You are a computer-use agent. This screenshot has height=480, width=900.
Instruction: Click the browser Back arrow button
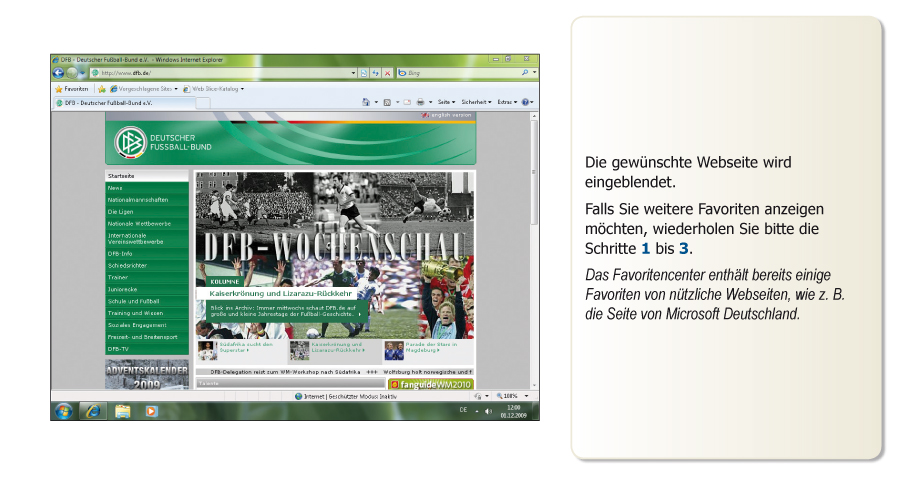pyautogui.click(x=59, y=73)
